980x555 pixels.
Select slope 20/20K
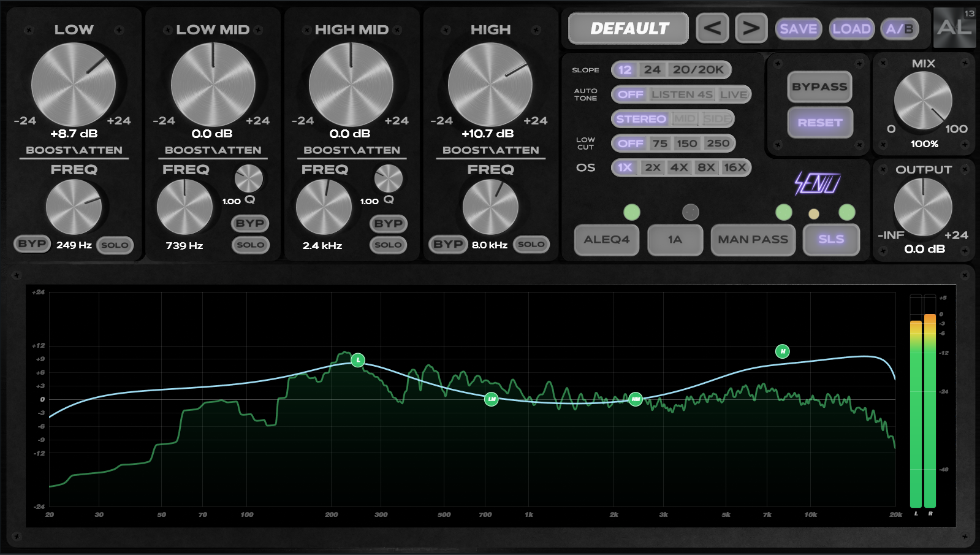point(698,70)
